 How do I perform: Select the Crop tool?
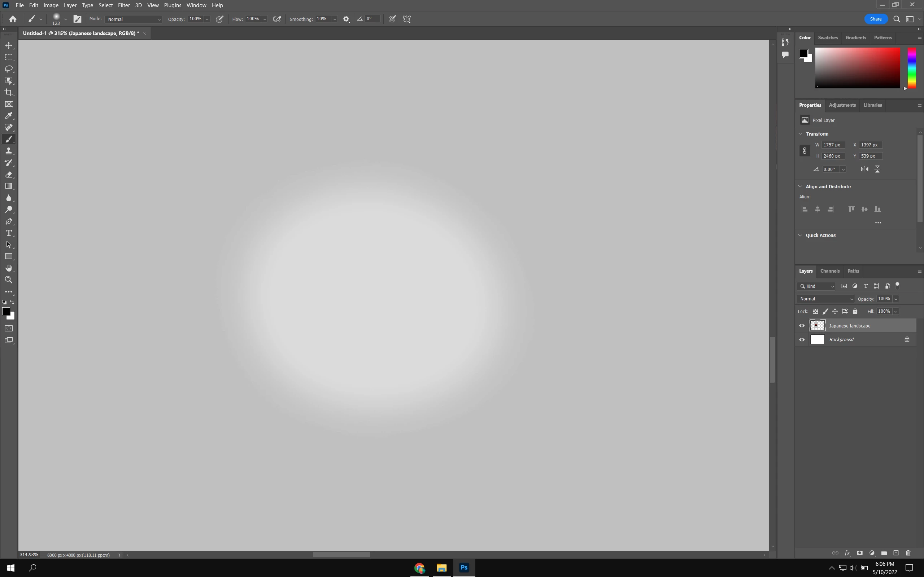9,92
